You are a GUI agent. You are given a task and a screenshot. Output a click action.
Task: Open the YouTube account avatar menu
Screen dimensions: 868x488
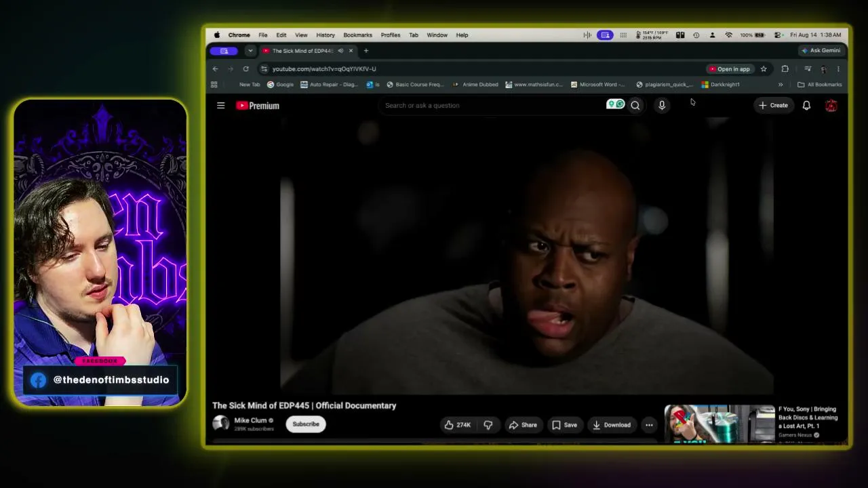tap(831, 106)
